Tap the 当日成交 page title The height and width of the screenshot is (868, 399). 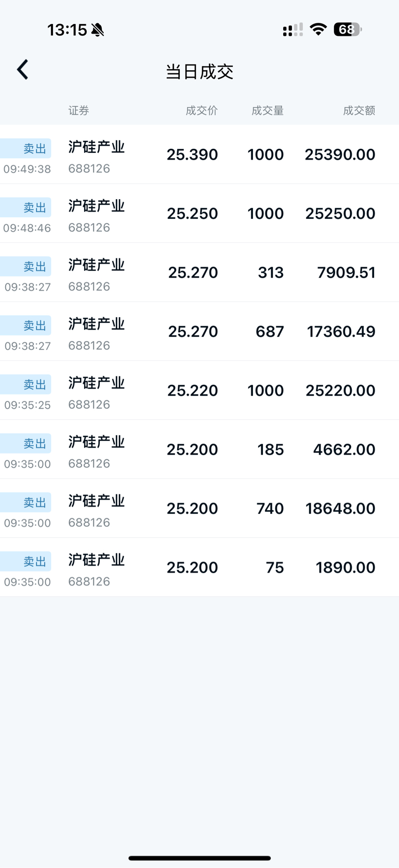pos(199,72)
